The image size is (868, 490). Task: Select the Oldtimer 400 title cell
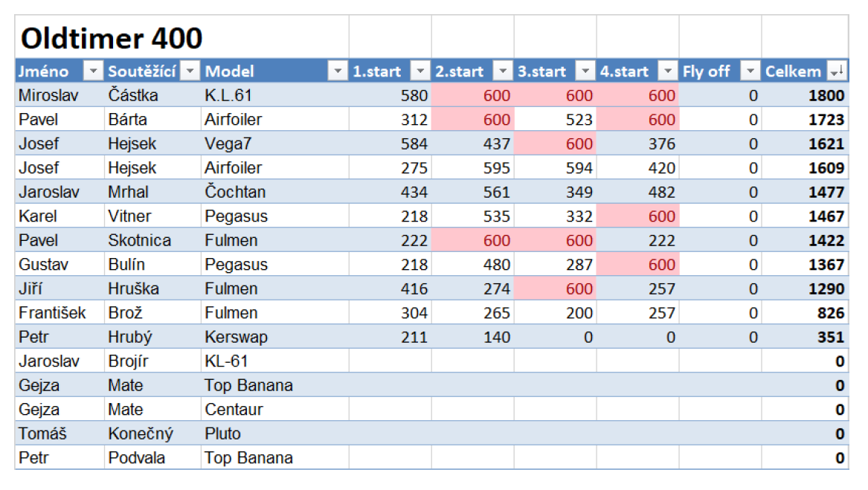pyautogui.click(x=182, y=38)
